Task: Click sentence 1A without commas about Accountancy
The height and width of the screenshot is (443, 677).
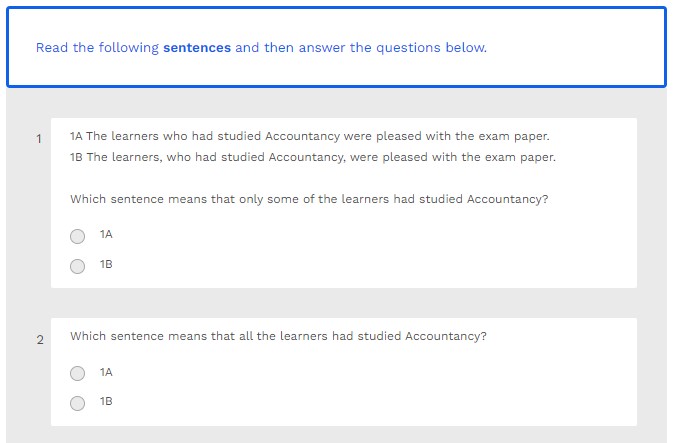Action: [x=310, y=136]
